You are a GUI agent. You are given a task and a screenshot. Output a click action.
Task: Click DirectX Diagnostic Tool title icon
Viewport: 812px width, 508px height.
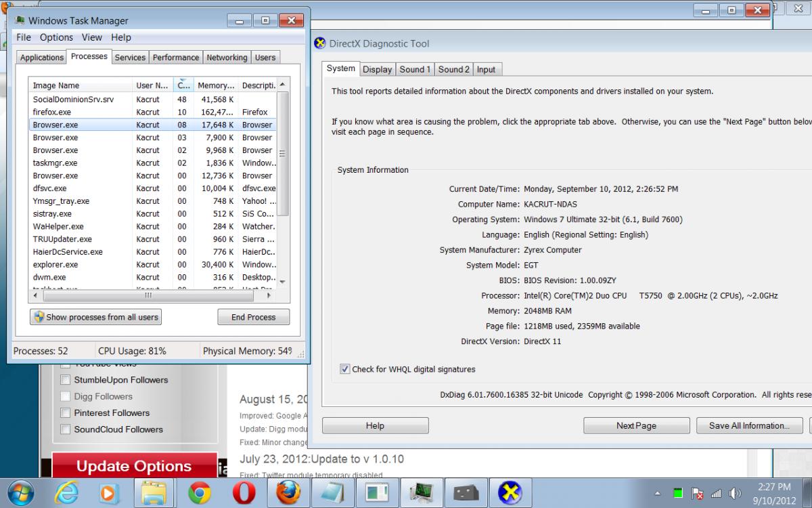[320, 43]
